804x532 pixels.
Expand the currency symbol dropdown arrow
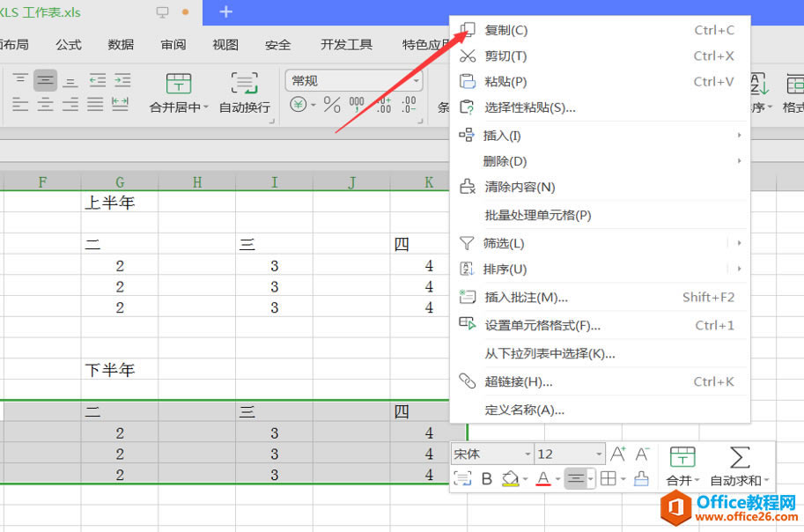pos(313,105)
